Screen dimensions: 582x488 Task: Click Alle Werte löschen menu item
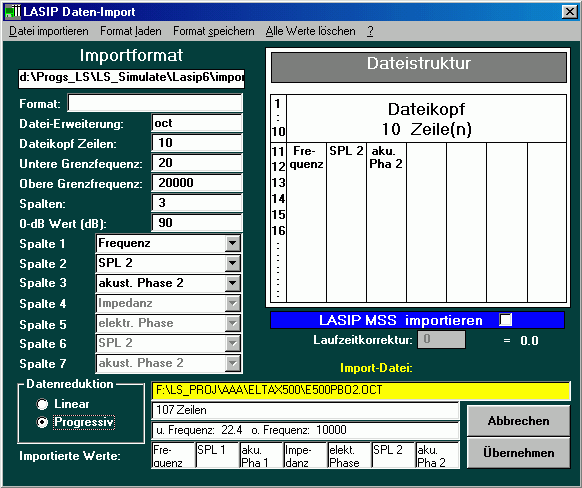pos(310,31)
